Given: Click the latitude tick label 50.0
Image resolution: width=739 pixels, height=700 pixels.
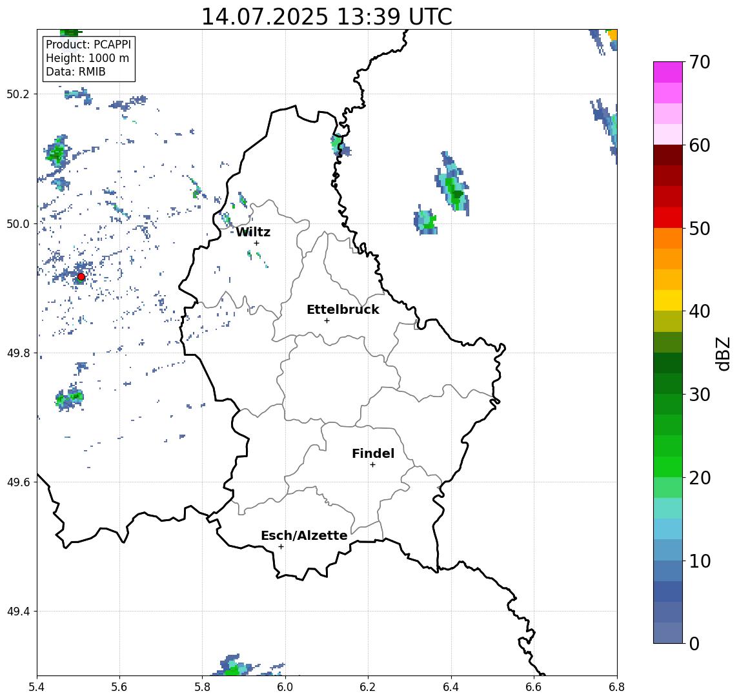Looking at the screenshot, I should (18, 223).
